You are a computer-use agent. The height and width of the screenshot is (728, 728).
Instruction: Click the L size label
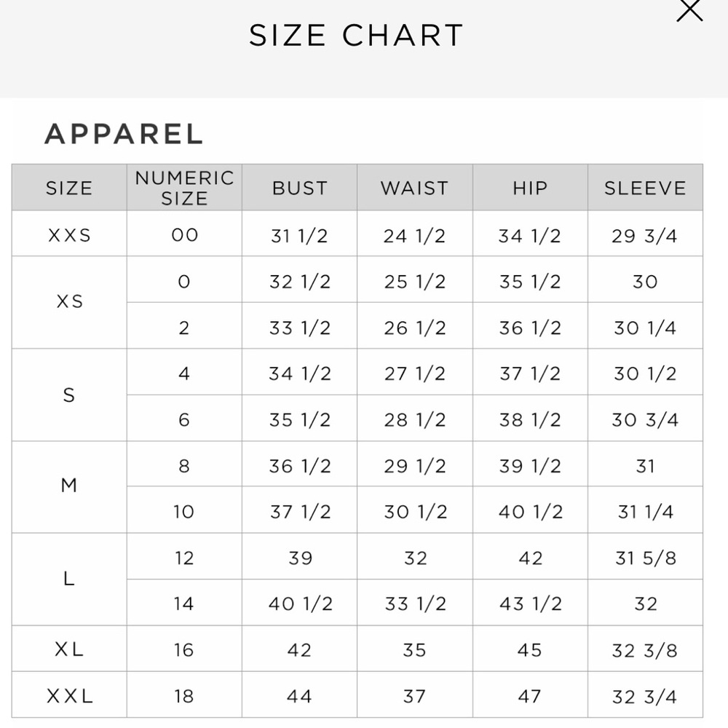[69, 579]
